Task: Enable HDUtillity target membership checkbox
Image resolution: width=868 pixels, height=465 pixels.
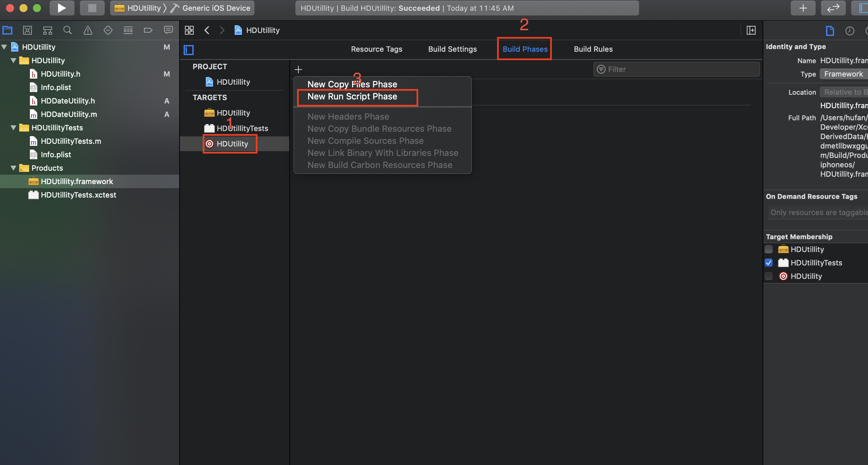Action: click(769, 249)
